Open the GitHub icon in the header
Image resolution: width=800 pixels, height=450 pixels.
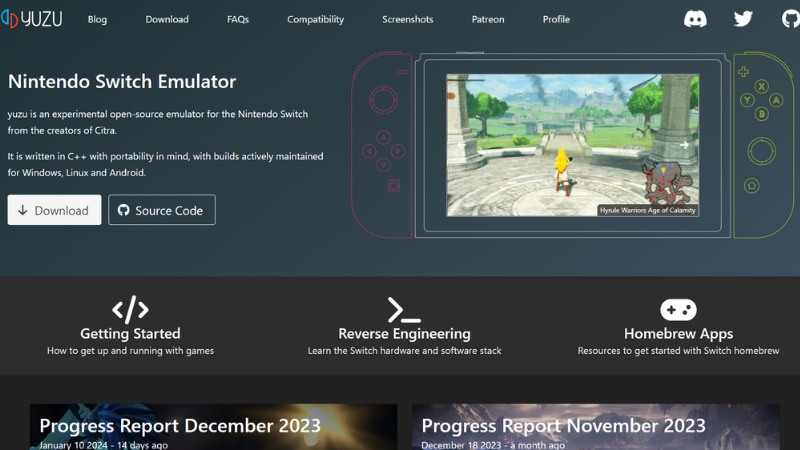tap(791, 19)
